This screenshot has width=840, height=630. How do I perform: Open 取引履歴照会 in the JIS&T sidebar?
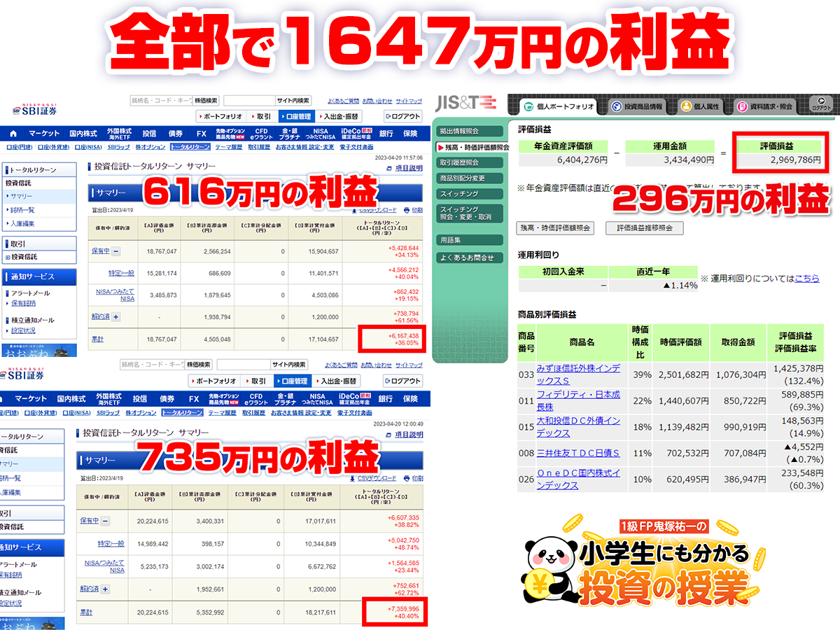pyautogui.click(x=470, y=162)
